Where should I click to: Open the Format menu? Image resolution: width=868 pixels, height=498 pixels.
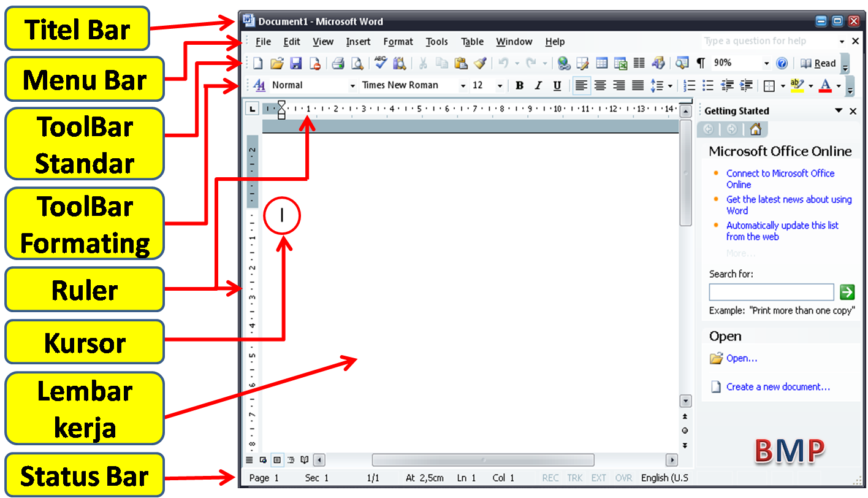click(398, 42)
